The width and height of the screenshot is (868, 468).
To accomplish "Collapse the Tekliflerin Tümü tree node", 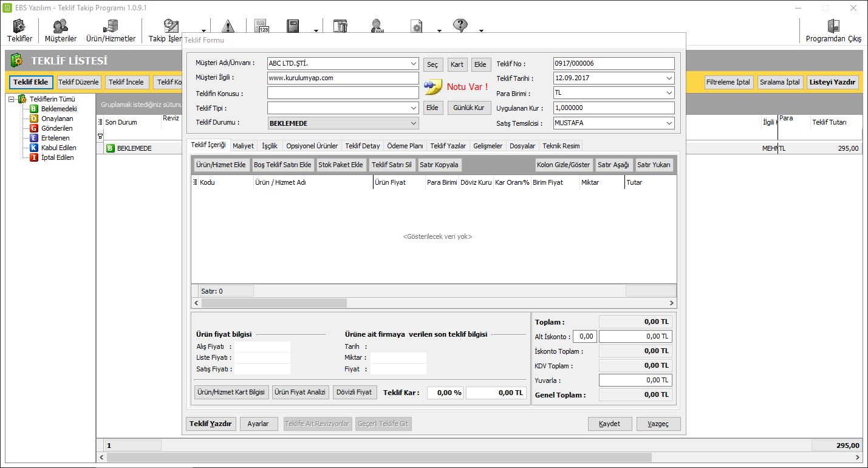I will click(12, 99).
